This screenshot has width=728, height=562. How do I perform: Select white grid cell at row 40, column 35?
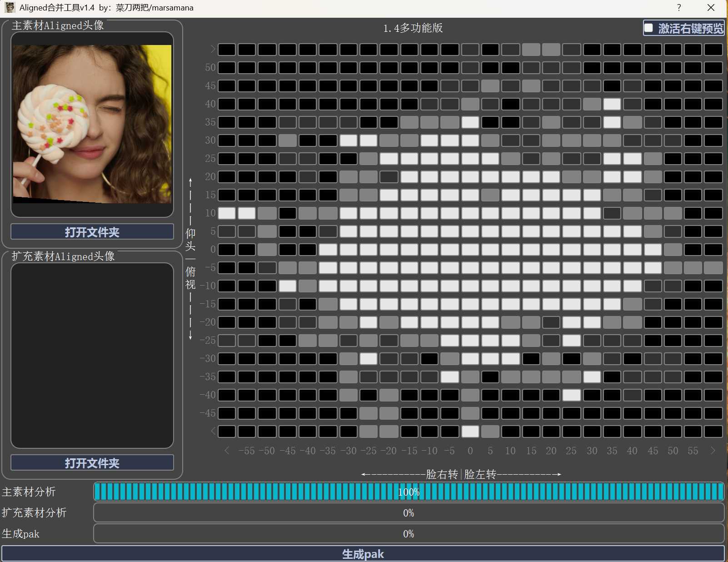(x=612, y=104)
